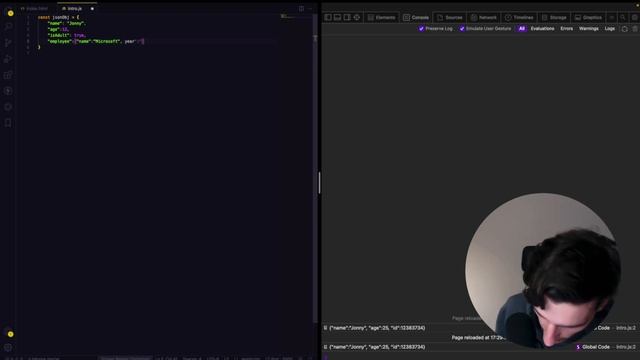The image size is (640, 360).
Task: Open the Extensions view in the activity bar
Action: pos(8,75)
